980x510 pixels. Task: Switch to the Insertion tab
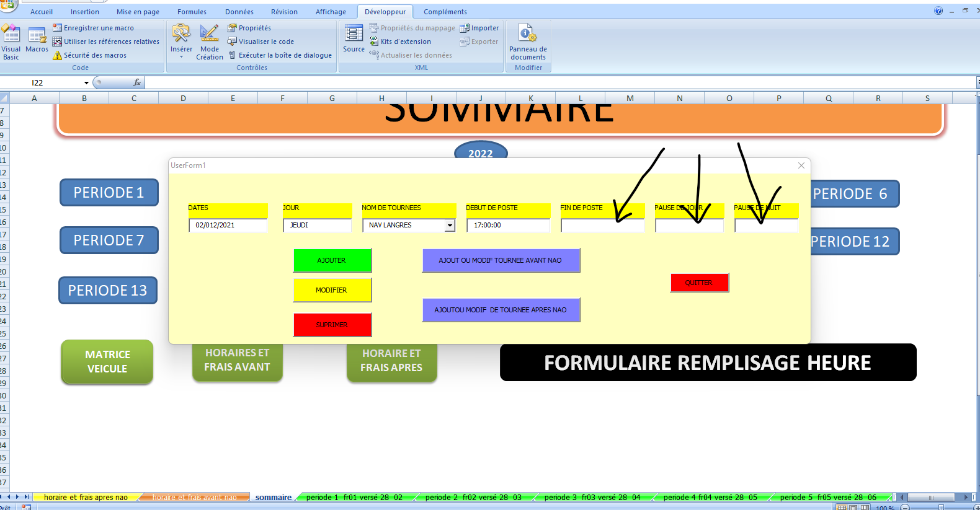coord(85,12)
